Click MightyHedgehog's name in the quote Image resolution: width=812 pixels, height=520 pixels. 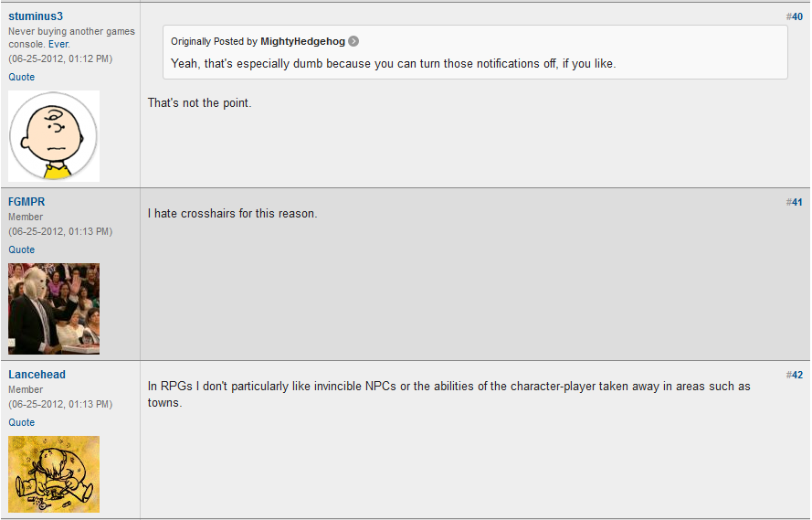click(302, 41)
